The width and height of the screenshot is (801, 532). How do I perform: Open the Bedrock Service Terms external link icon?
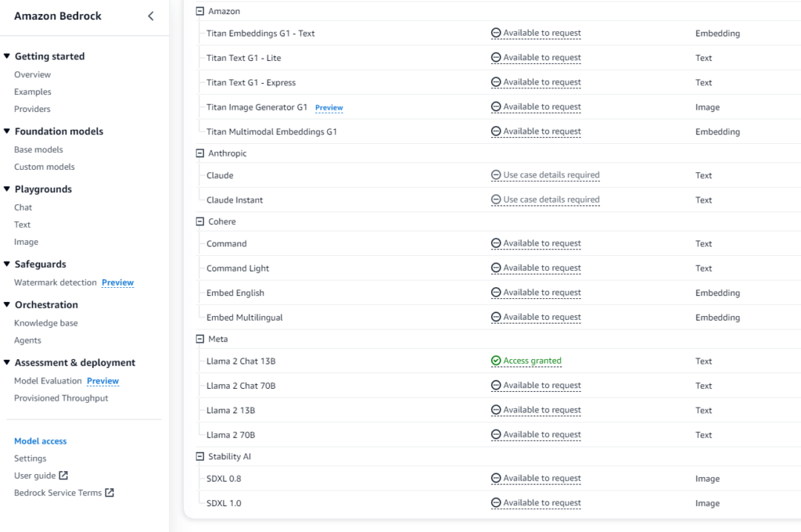[x=110, y=493]
